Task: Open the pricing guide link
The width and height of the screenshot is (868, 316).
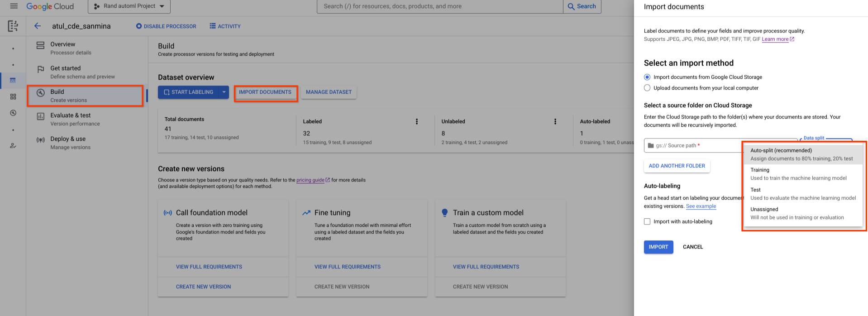Action: pos(310,180)
